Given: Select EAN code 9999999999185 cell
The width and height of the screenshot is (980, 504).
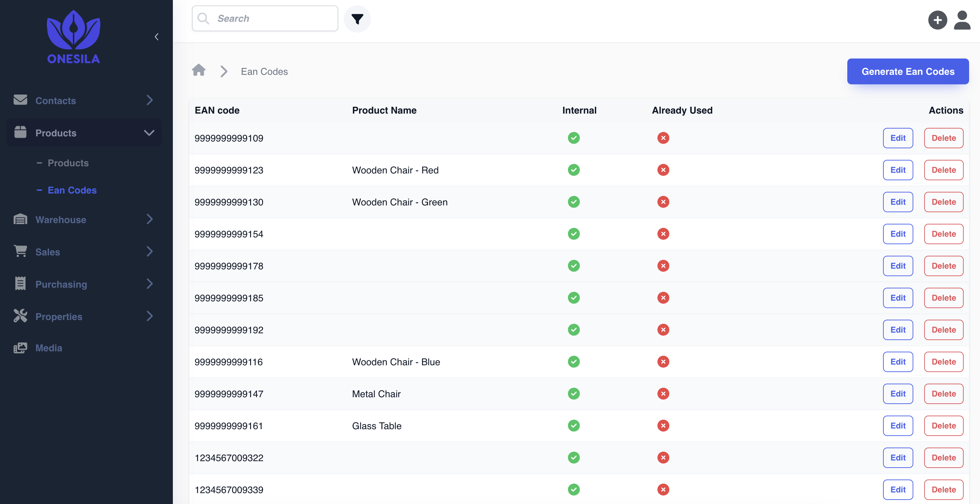Looking at the screenshot, I should coord(229,298).
